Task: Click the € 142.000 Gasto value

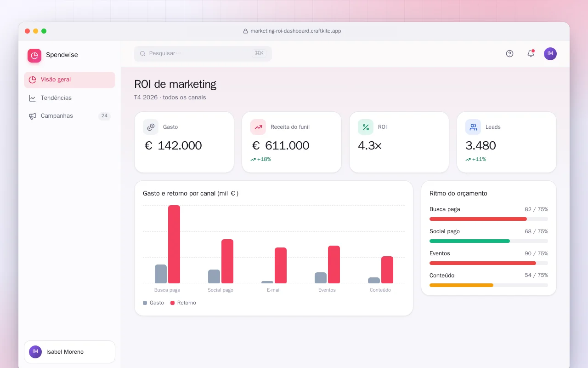Action: (173, 146)
